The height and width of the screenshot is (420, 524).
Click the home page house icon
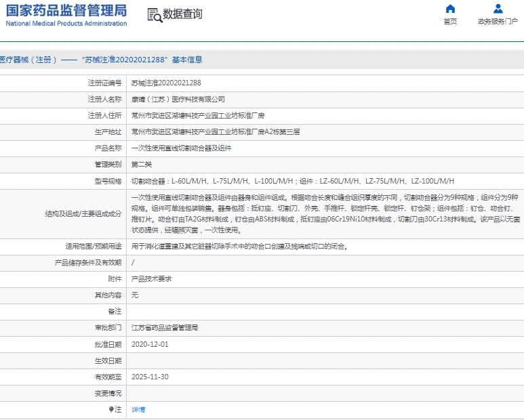(450, 8)
